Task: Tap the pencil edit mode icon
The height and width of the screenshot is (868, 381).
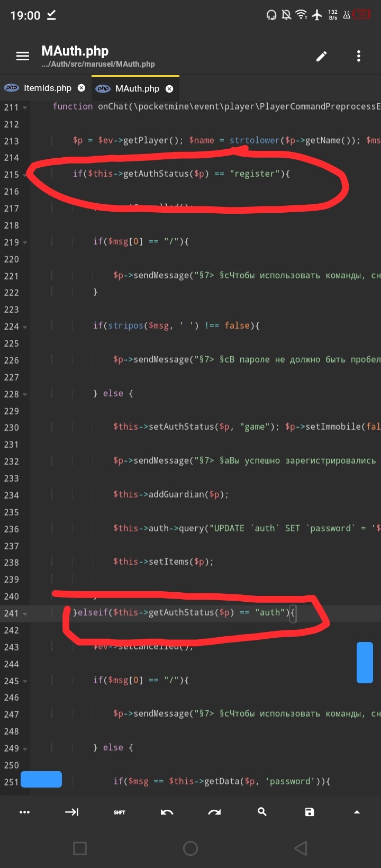Action: (321, 56)
